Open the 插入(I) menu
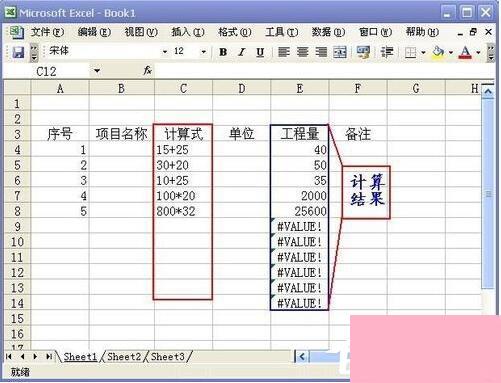501x383 pixels. 188,32
